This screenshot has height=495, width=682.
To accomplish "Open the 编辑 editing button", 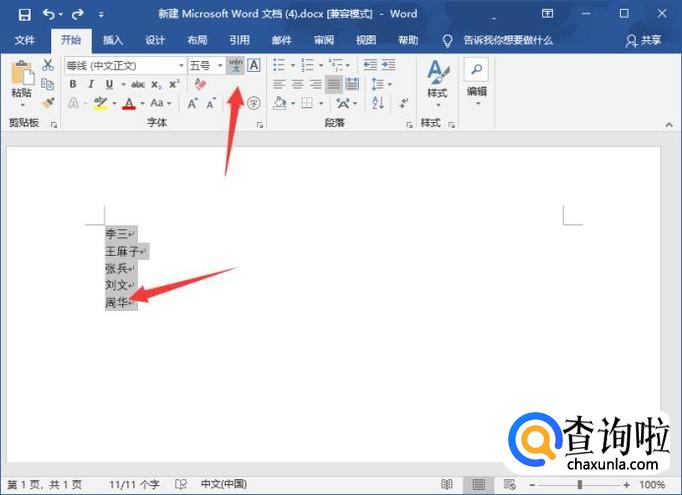I will pyautogui.click(x=477, y=83).
